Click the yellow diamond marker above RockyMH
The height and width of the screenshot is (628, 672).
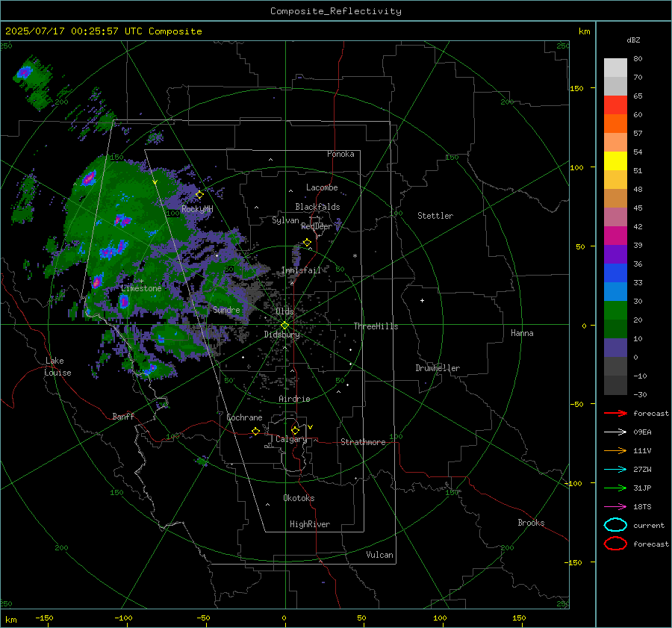tap(199, 195)
